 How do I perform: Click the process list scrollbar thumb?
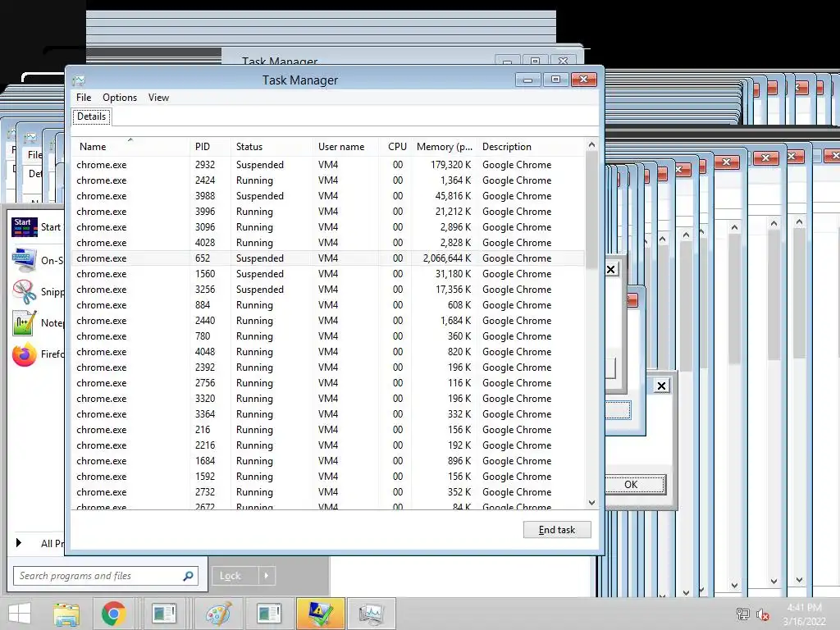point(591,210)
